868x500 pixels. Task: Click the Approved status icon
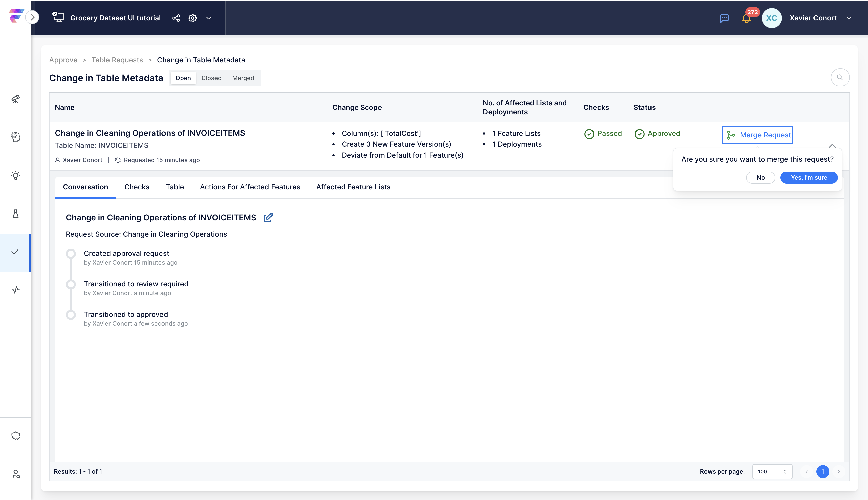[x=639, y=134]
